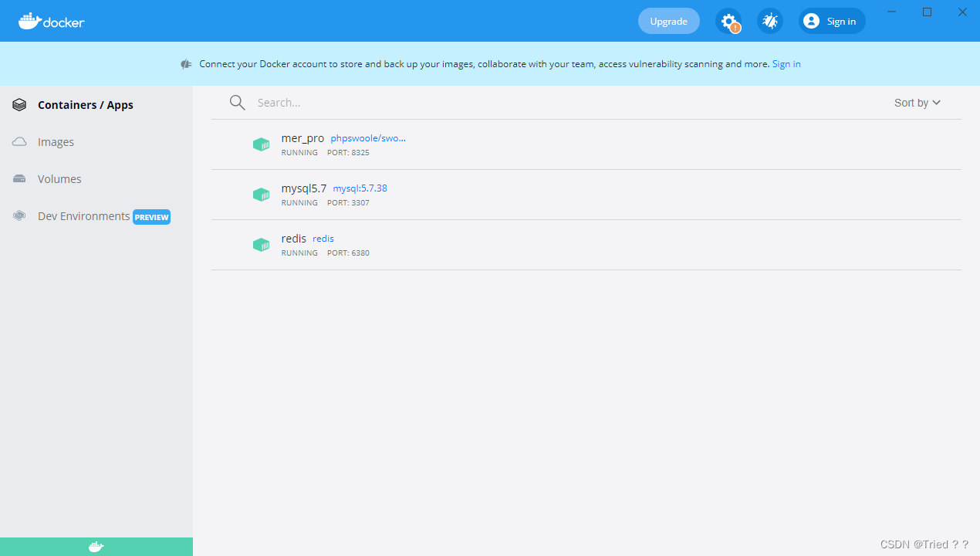Click the PREVIEW badge
The image size is (980, 556).
pos(151,217)
